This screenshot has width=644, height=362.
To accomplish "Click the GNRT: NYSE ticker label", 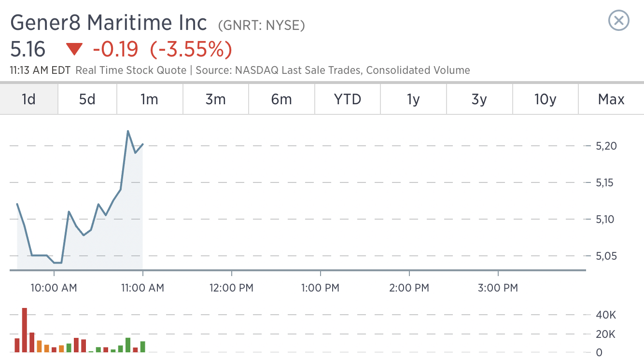I will [262, 25].
